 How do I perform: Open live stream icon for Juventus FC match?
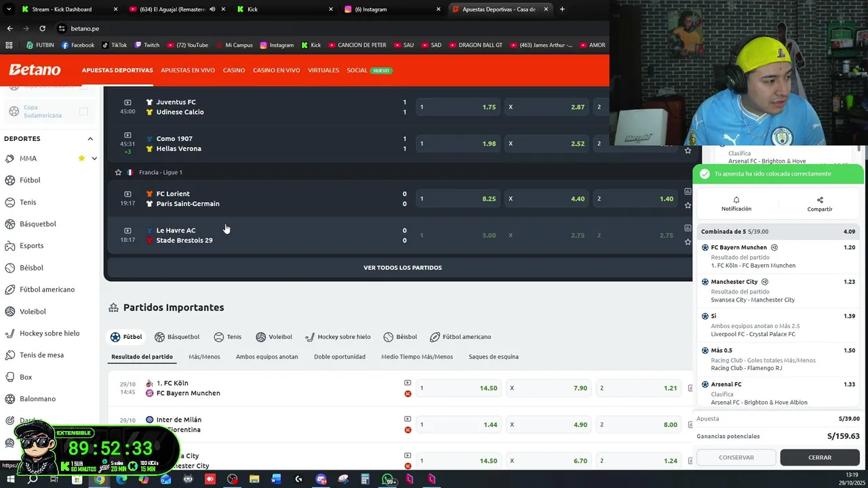pyautogui.click(x=127, y=102)
